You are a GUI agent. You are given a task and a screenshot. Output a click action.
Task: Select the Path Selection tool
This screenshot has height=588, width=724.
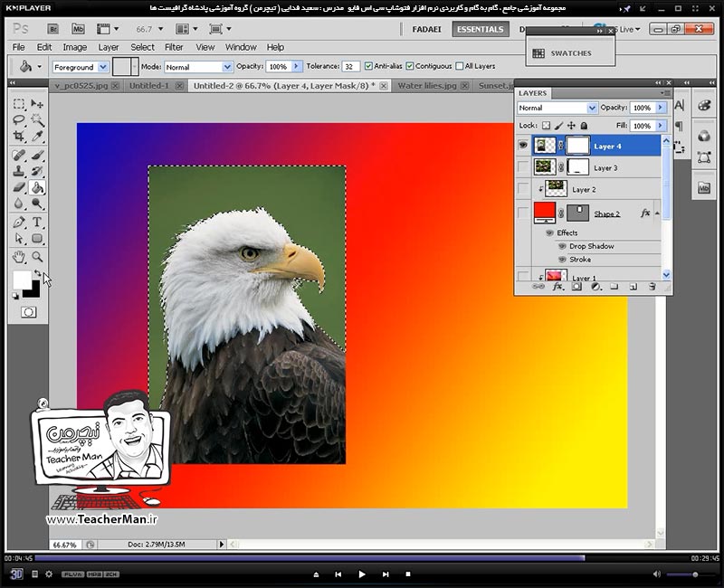[x=19, y=238]
